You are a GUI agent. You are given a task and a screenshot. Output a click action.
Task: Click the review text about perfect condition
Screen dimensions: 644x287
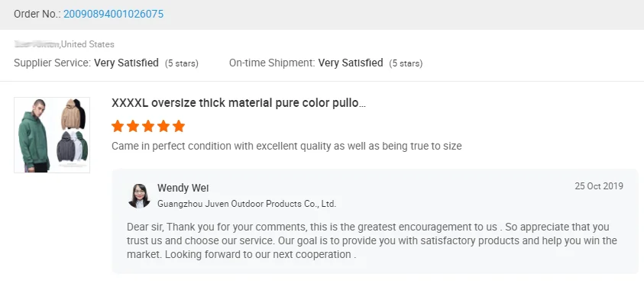point(286,146)
